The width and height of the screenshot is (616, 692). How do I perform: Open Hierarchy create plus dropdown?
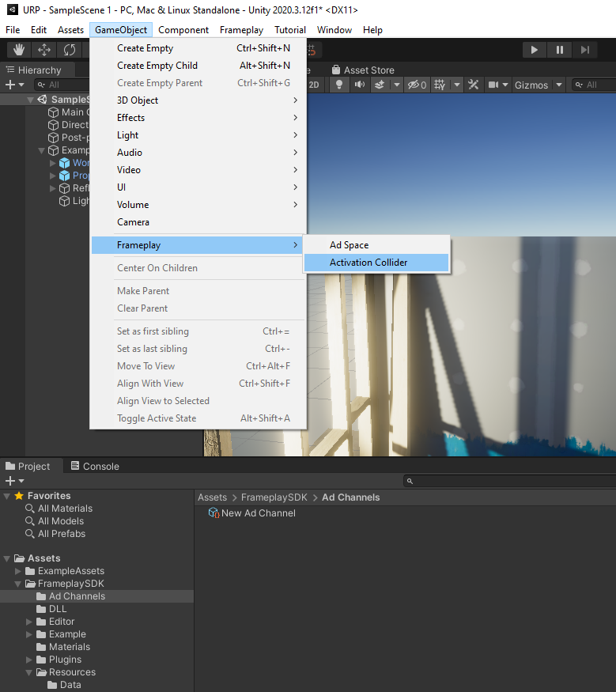click(x=14, y=85)
